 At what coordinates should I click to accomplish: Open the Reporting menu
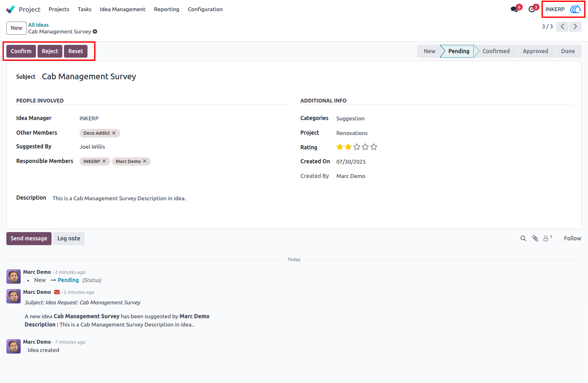point(166,9)
